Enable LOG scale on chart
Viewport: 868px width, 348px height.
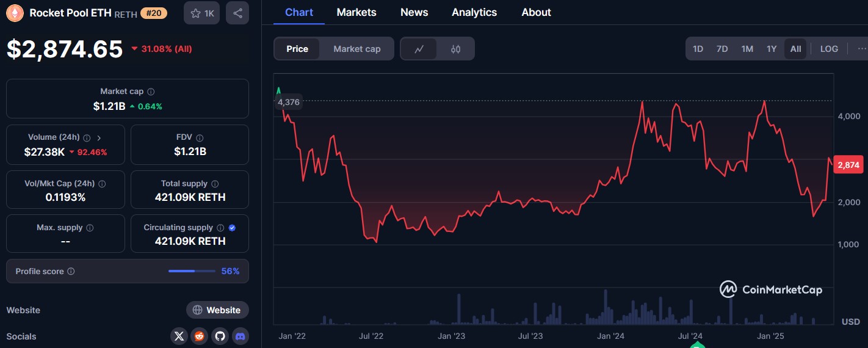click(829, 49)
